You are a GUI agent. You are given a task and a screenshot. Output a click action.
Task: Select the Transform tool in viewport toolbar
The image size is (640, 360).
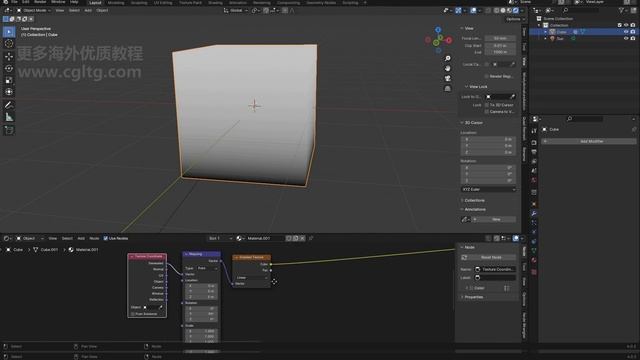[9, 92]
